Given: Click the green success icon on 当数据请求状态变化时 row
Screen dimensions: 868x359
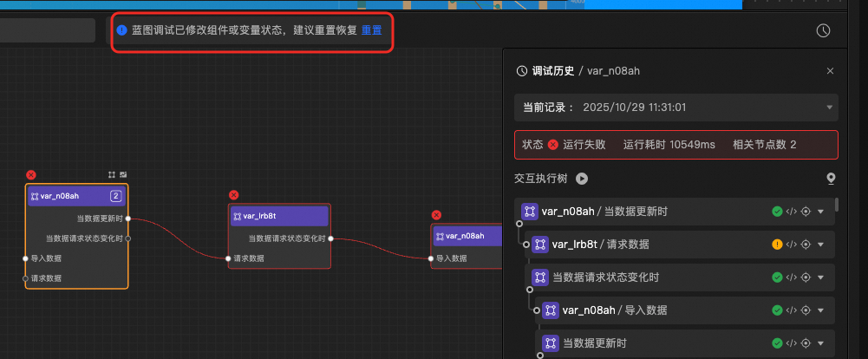Looking at the screenshot, I should (777, 277).
